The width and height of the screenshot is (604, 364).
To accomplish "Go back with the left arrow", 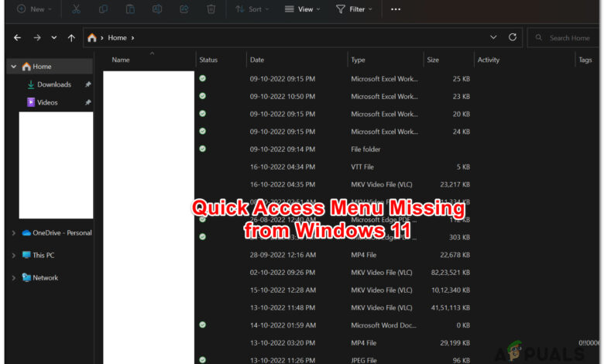I will pyautogui.click(x=17, y=38).
